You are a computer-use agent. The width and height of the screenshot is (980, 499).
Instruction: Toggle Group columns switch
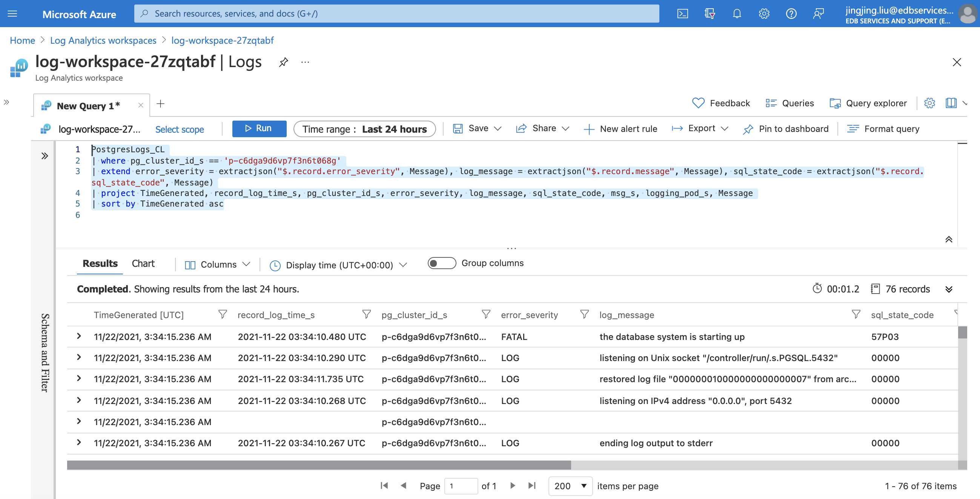tap(442, 263)
